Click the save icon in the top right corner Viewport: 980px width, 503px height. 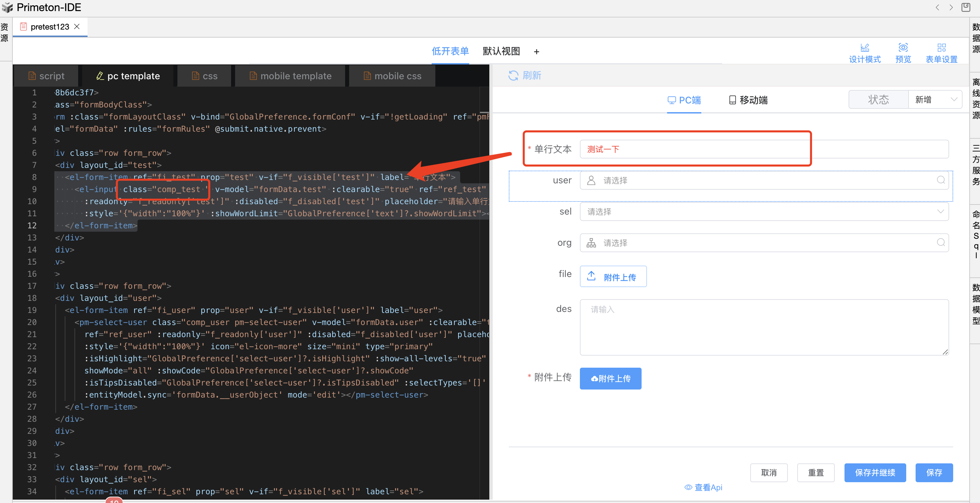(966, 7)
